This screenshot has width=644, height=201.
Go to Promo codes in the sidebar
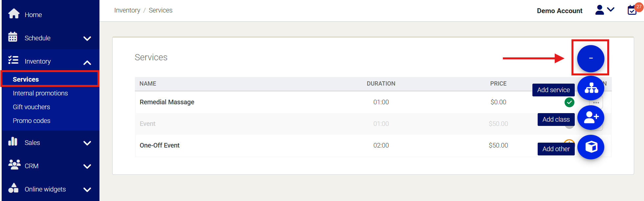pos(32,121)
